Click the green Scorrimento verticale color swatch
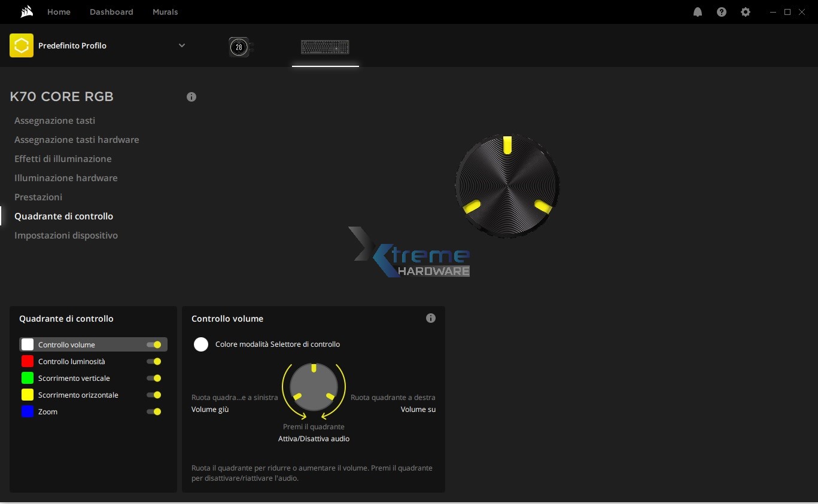The image size is (818, 504). [28, 378]
